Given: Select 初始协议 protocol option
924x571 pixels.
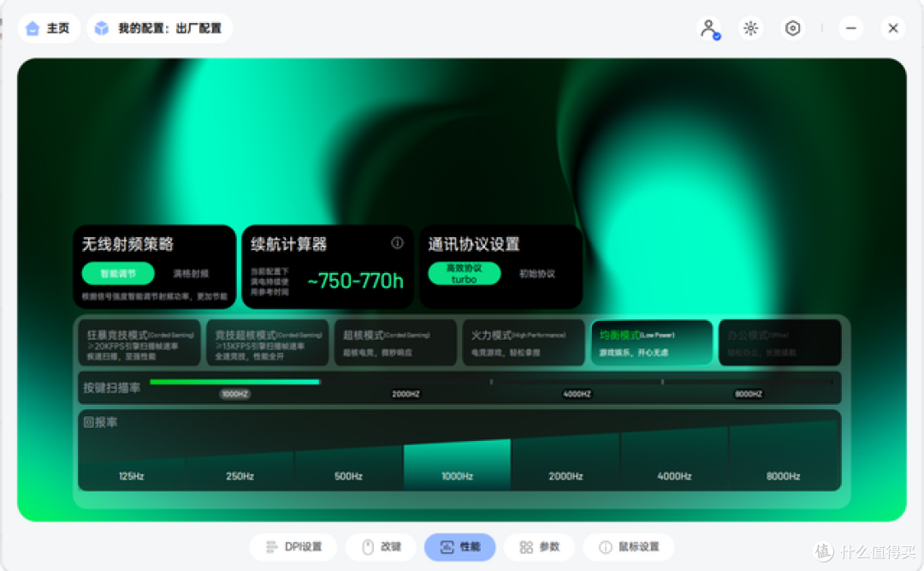Looking at the screenshot, I should [x=536, y=273].
